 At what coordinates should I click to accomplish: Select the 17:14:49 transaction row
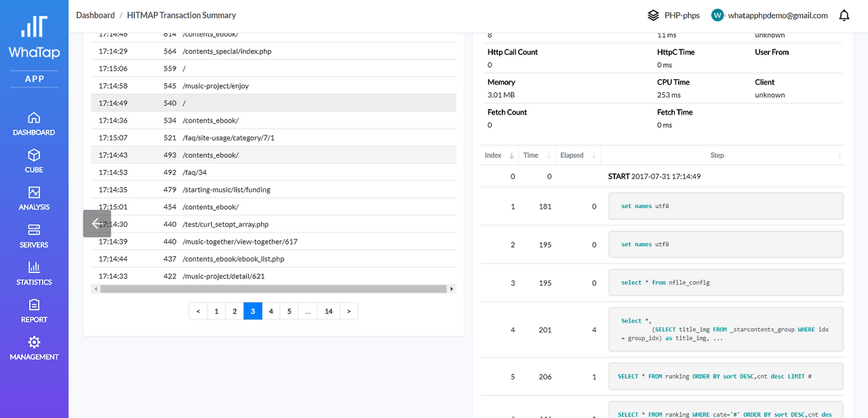(x=273, y=103)
